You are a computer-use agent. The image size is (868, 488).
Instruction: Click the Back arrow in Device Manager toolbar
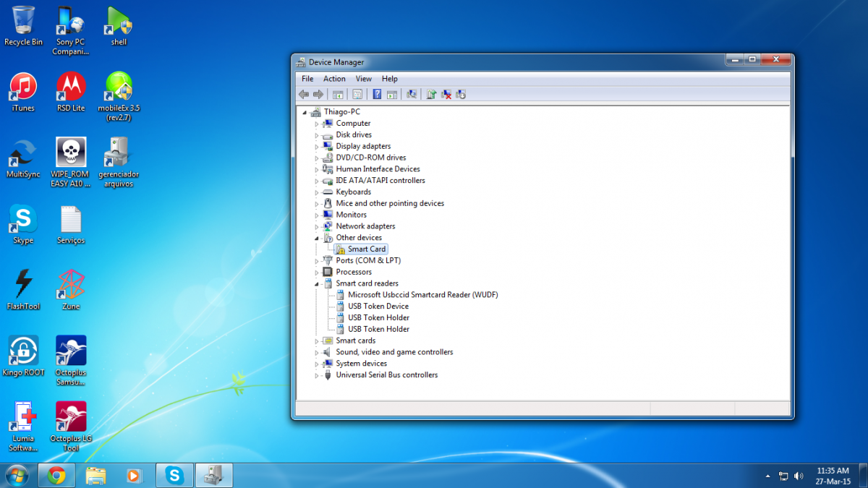click(x=304, y=94)
